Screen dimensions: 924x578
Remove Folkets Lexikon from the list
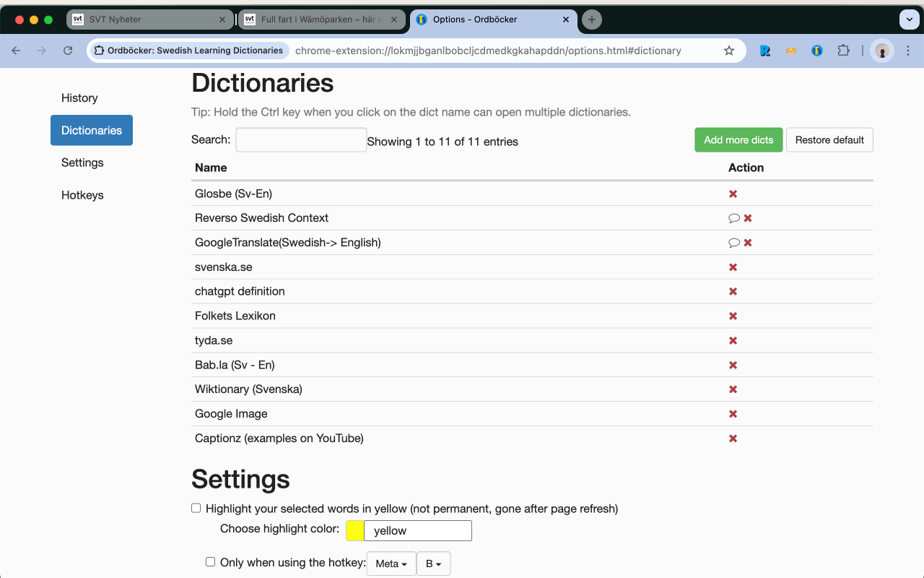(733, 316)
